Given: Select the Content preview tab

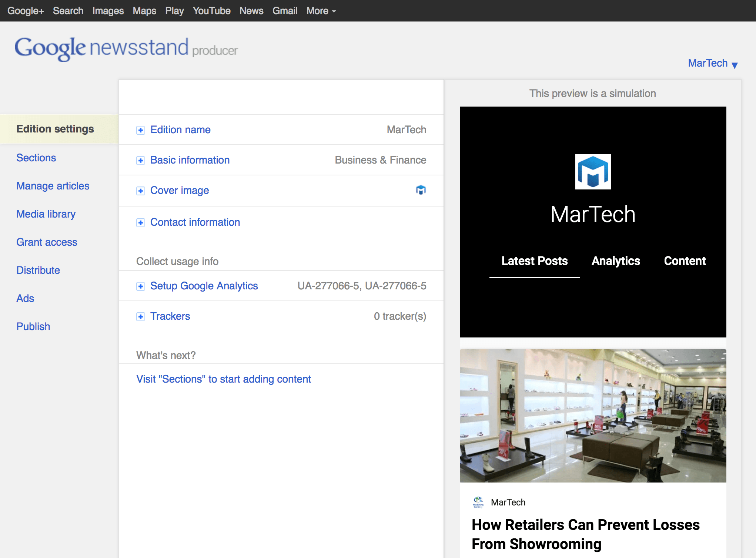Looking at the screenshot, I should (685, 261).
